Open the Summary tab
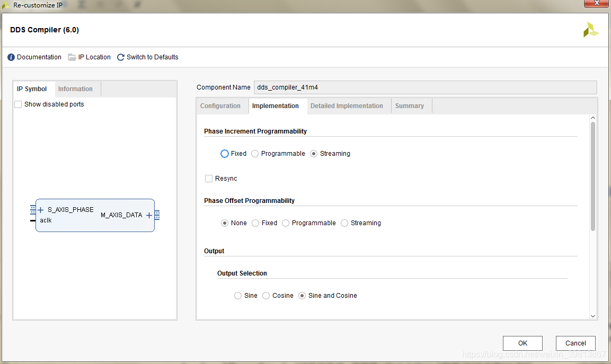Image resolution: width=611 pixels, height=364 pixels. click(410, 106)
